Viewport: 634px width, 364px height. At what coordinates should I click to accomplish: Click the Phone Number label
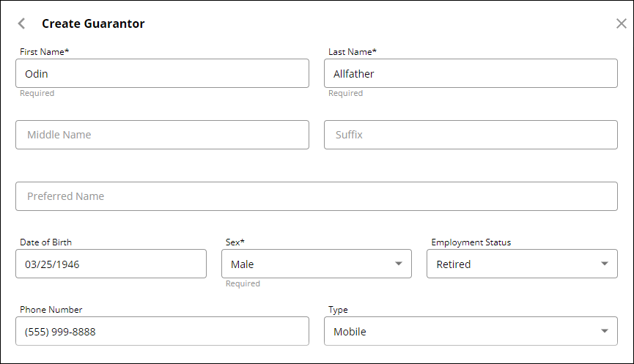click(x=51, y=310)
